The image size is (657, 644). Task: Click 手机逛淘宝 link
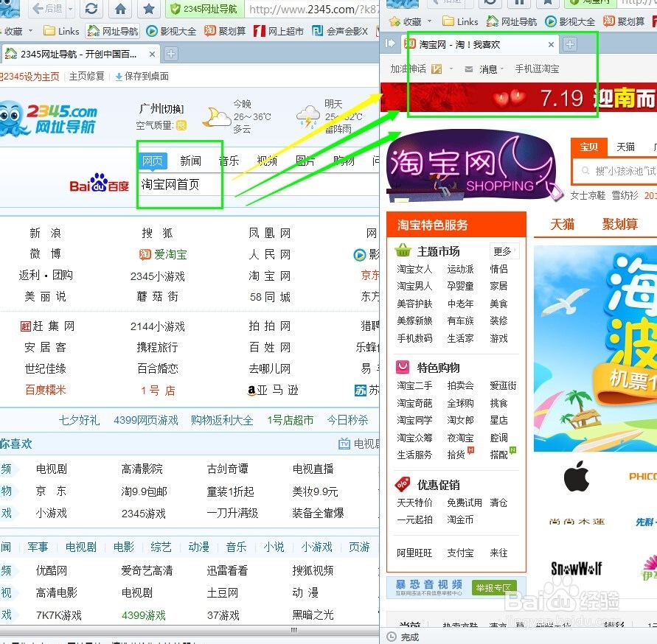[537, 69]
